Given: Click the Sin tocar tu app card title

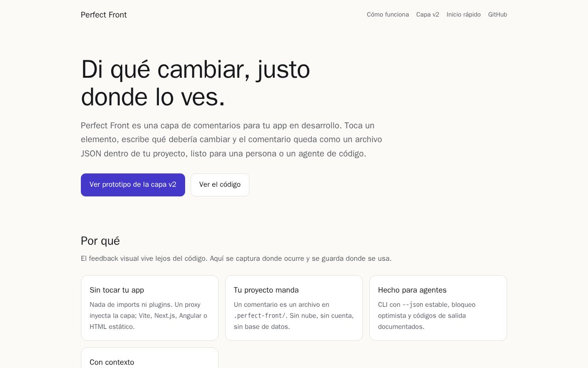Looking at the screenshot, I should [117, 290].
